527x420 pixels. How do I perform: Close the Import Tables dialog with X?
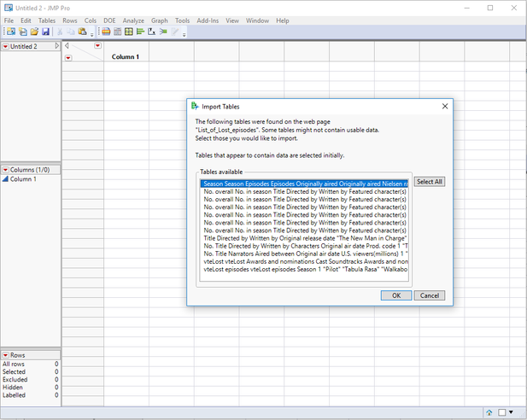444,107
